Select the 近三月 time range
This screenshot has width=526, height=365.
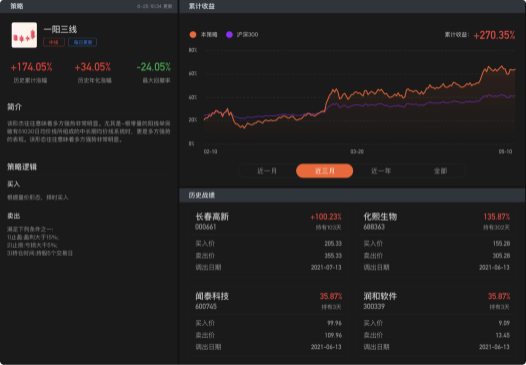(324, 171)
